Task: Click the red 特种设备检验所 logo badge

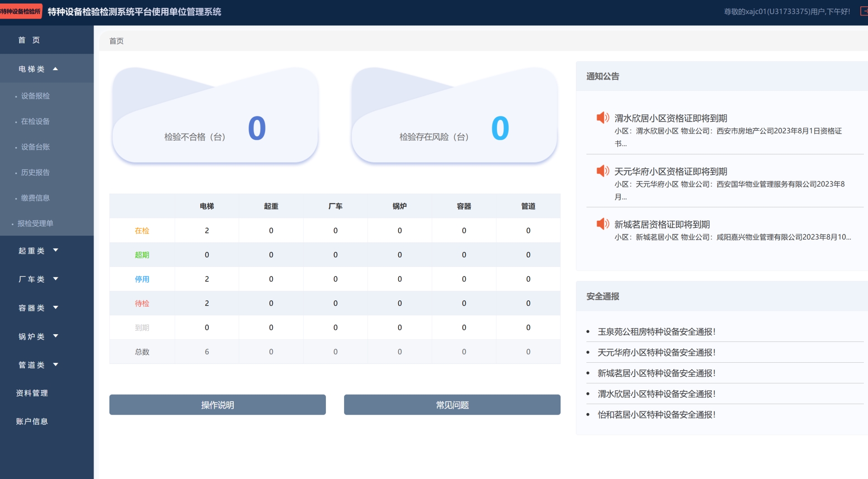Action: click(21, 12)
